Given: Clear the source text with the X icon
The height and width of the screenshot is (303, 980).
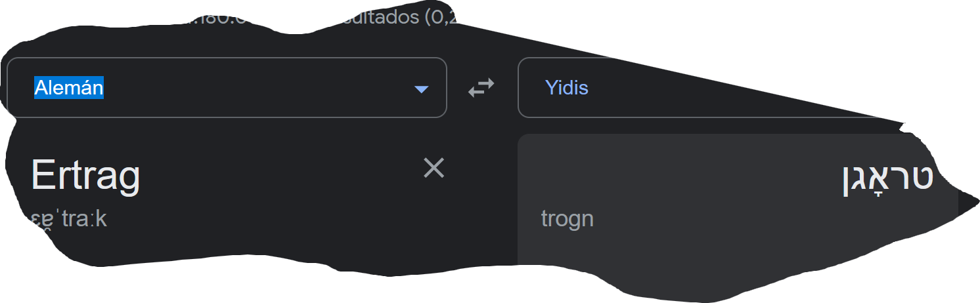Looking at the screenshot, I should (x=434, y=169).
